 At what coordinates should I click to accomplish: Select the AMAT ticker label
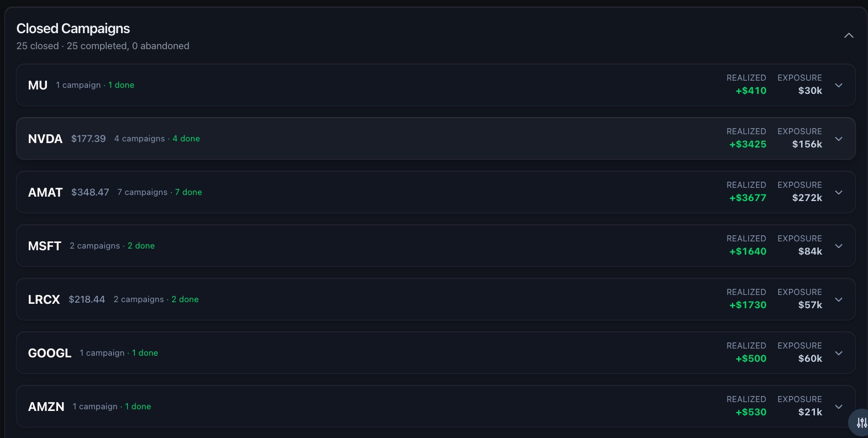point(45,192)
